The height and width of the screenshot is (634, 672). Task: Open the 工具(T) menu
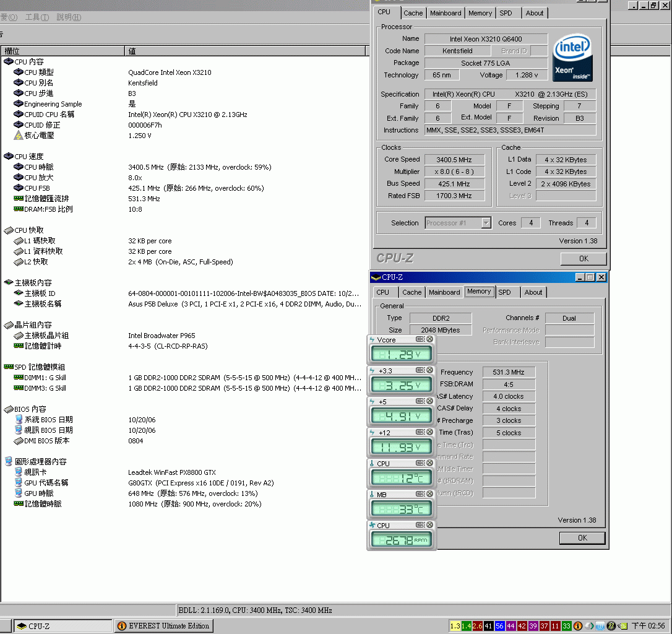click(x=37, y=17)
